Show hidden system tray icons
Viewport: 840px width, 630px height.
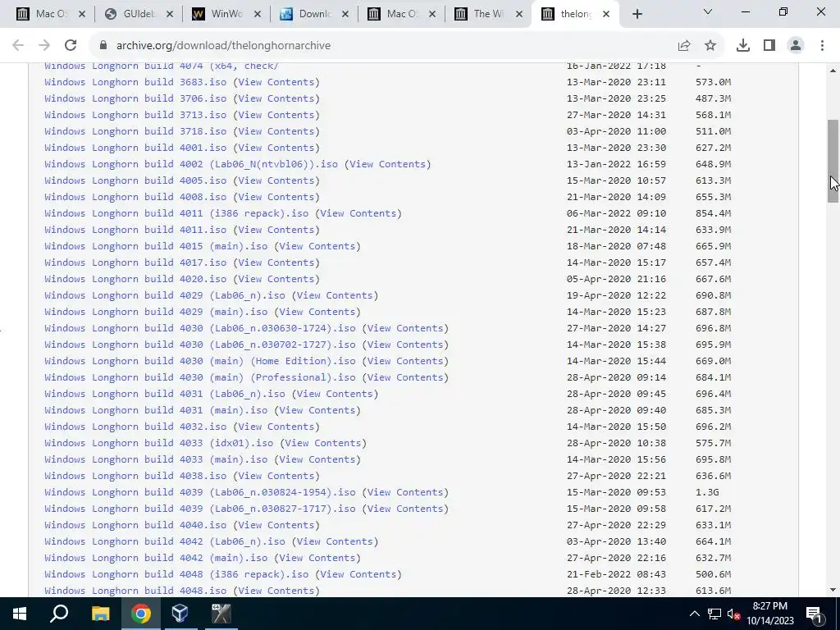(x=694, y=614)
